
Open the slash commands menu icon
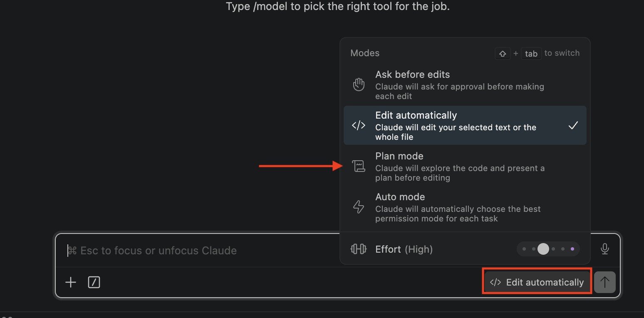(94, 282)
